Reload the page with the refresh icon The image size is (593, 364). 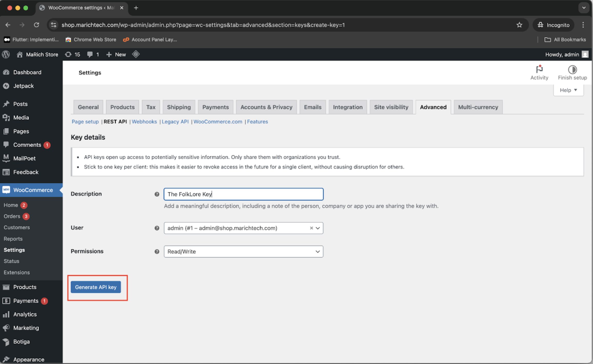(x=36, y=25)
